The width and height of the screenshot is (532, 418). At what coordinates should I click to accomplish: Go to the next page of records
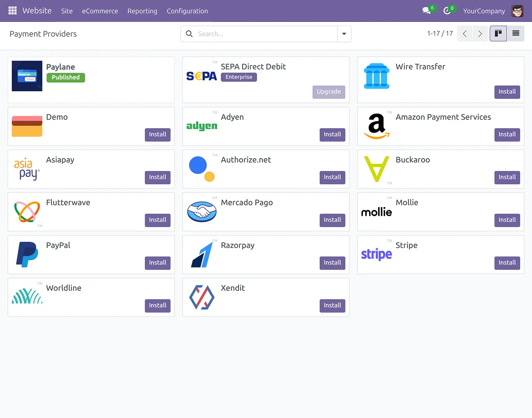click(x=480, y=34)
